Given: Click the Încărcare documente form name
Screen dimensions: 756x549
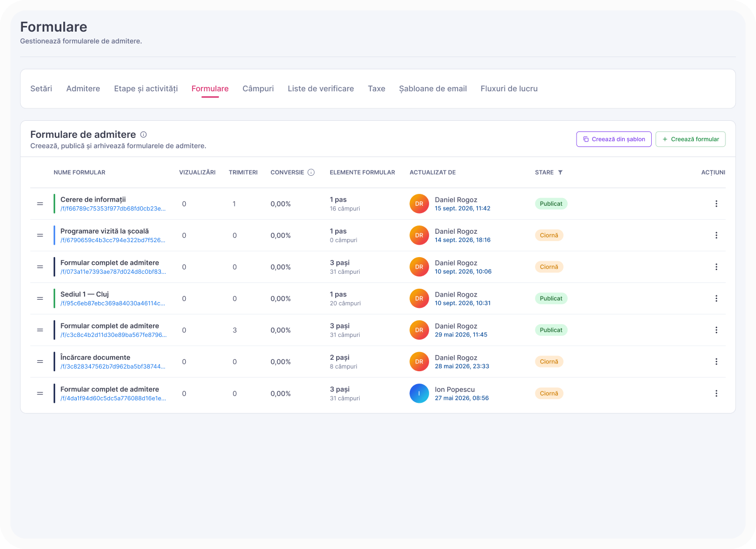Looking at the screenshot, I should (x=95, y=357).
